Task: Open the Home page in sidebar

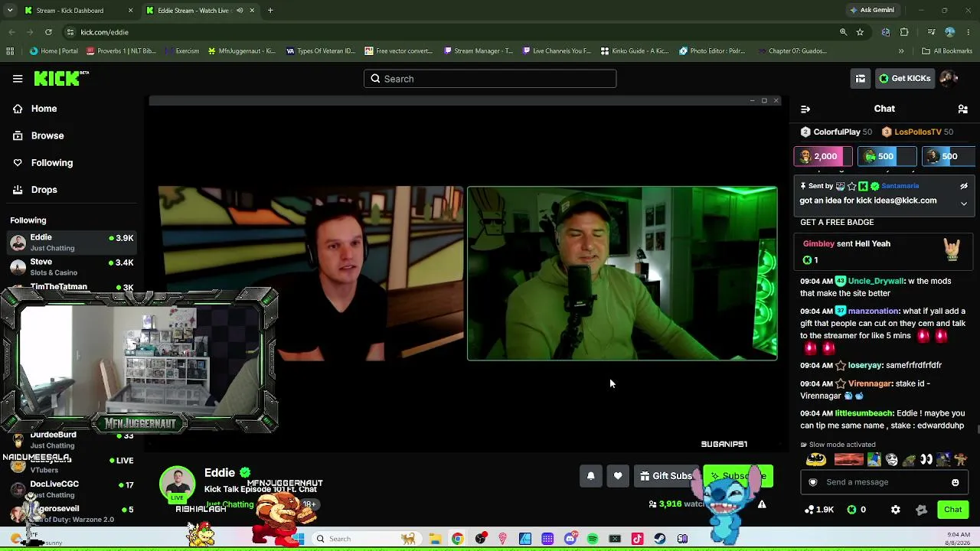Action: click(44, 109)
